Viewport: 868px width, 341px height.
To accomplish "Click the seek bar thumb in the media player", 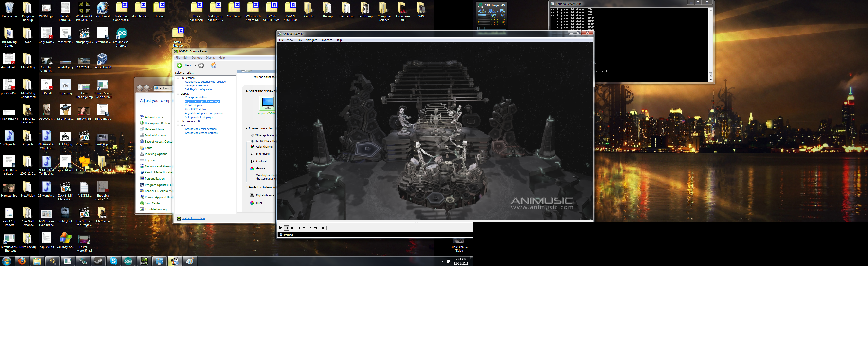I will point(416,222).
